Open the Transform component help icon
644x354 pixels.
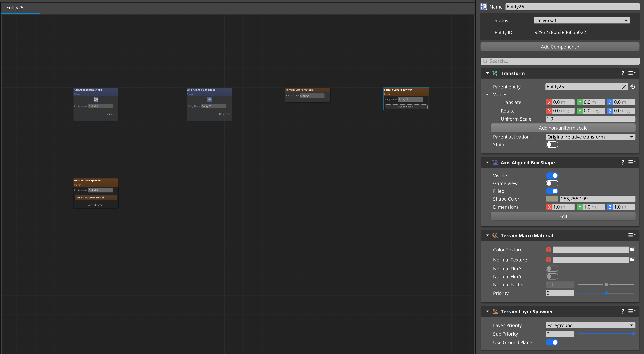(623, 73)
